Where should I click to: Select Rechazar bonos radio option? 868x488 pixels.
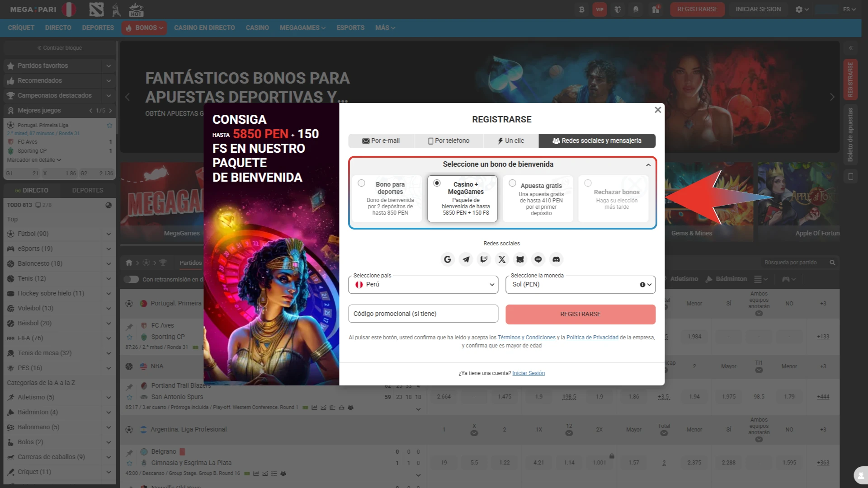(x=588, y=183)
